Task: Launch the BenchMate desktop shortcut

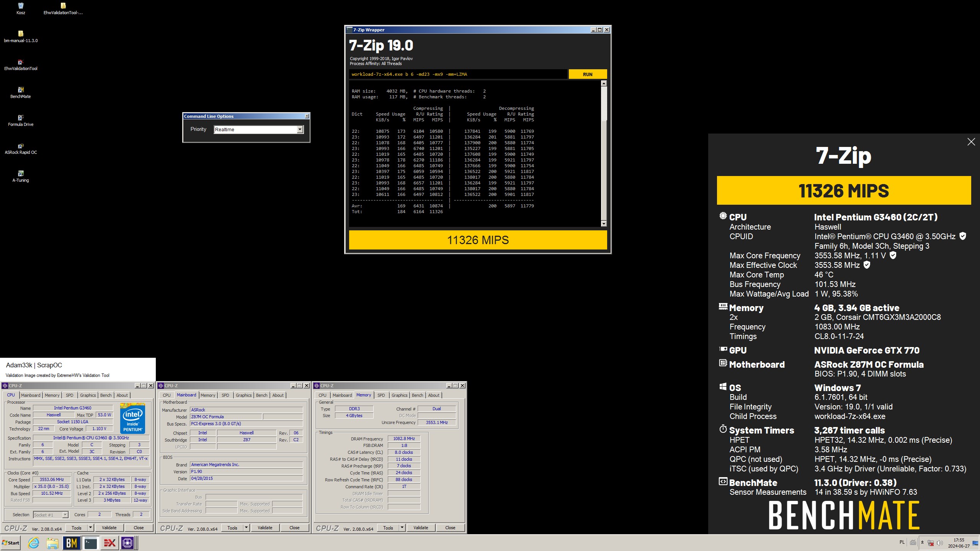Action: coord(21,92)
